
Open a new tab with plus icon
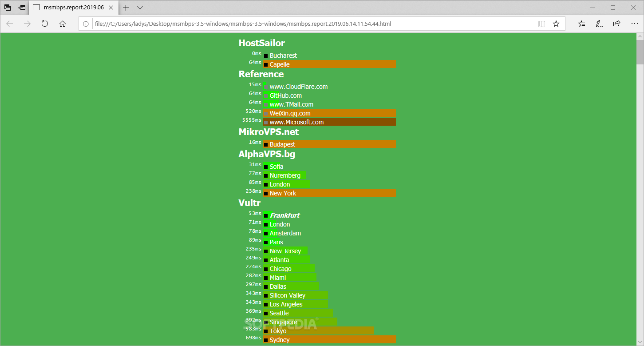126,8
